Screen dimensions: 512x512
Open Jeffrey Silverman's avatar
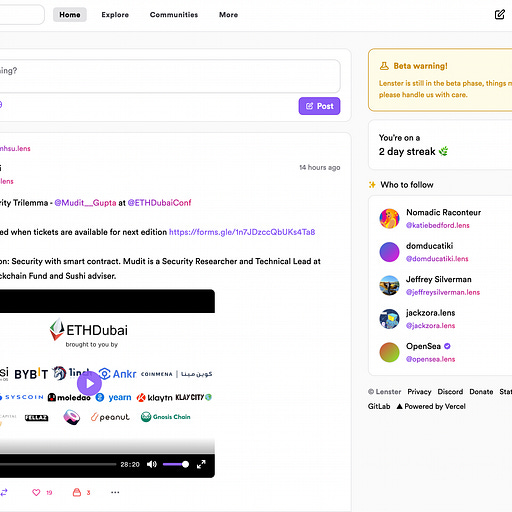click(x=389, y=286)
